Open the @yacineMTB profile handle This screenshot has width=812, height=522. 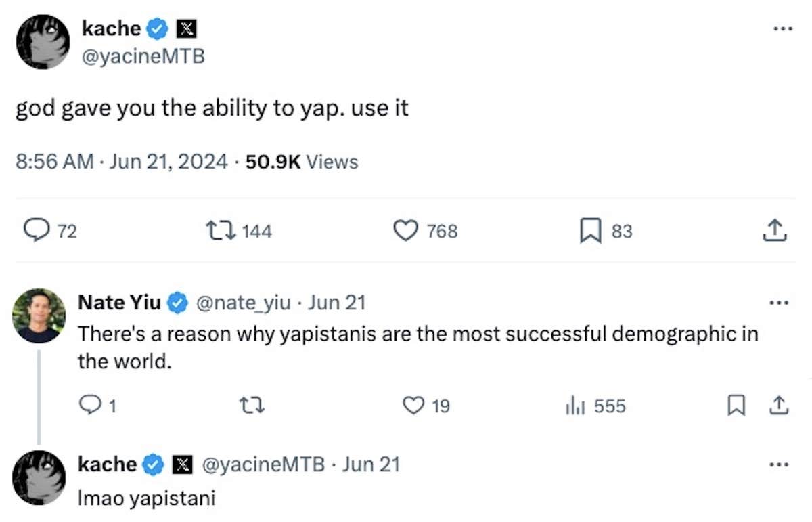(145, 58)
